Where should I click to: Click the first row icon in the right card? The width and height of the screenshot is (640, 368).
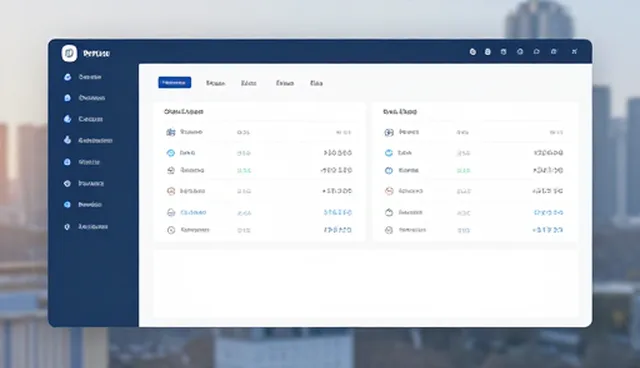point(389,132)
